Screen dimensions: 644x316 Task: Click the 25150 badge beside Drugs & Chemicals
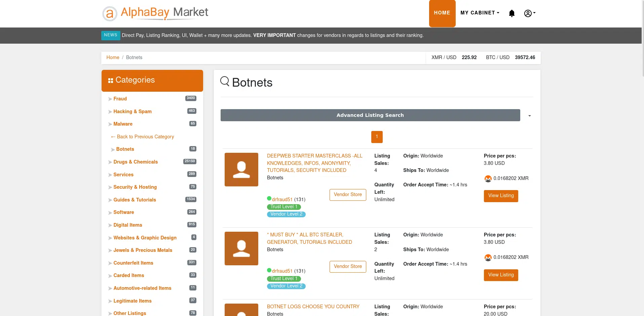(190, 162)
